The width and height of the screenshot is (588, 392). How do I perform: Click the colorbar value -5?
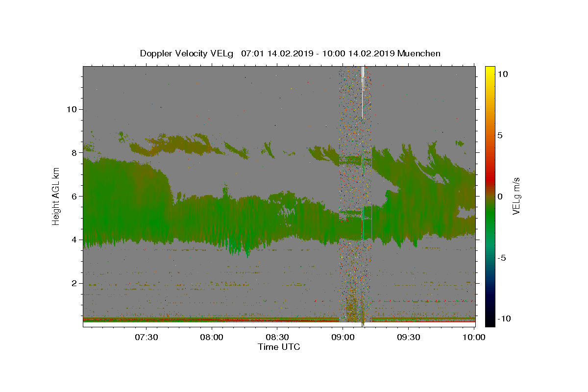tap(502, 257)
